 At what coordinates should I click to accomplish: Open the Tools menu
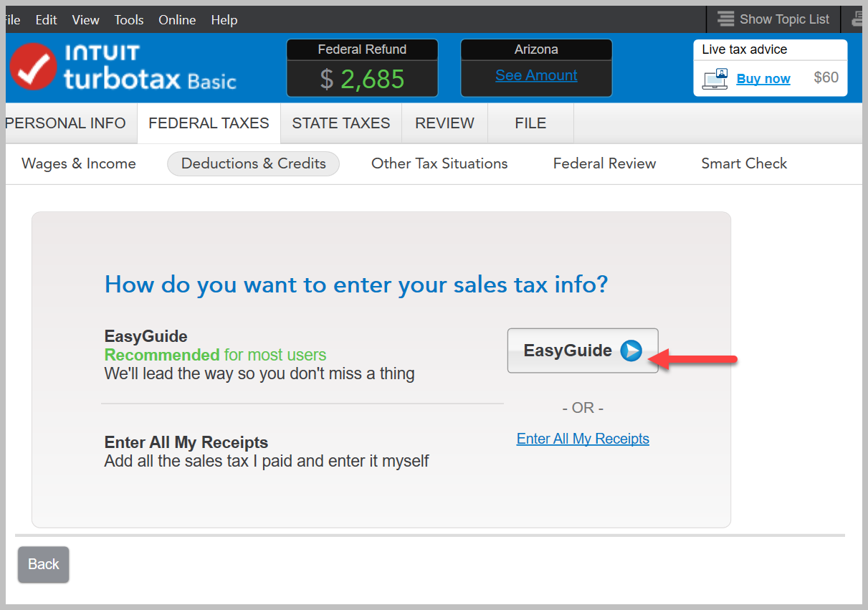[129, 20]
